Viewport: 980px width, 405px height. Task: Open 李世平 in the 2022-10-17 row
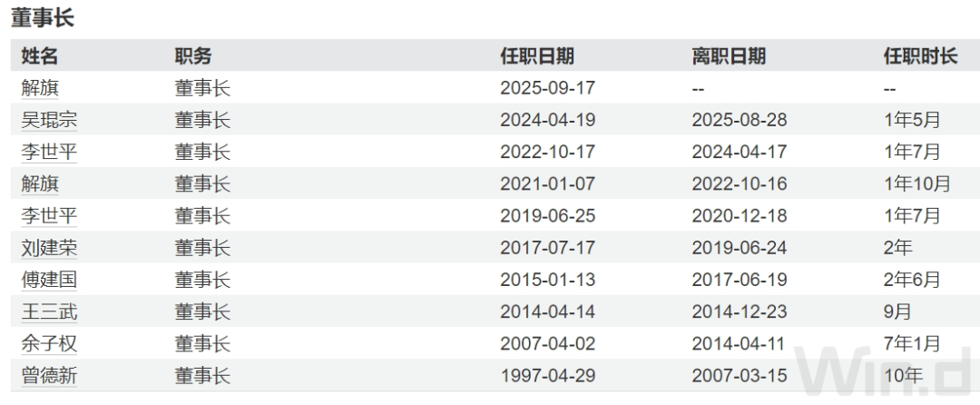49,153
